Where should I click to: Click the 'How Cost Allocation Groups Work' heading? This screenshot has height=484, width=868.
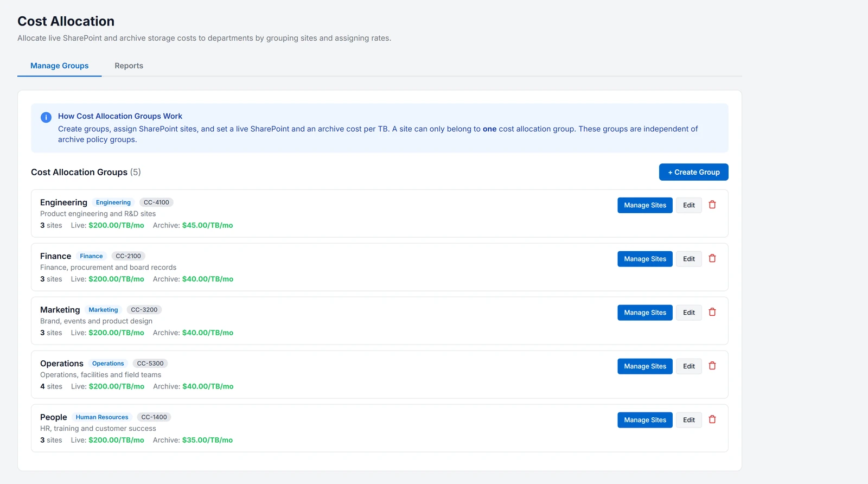click(120, 116)
